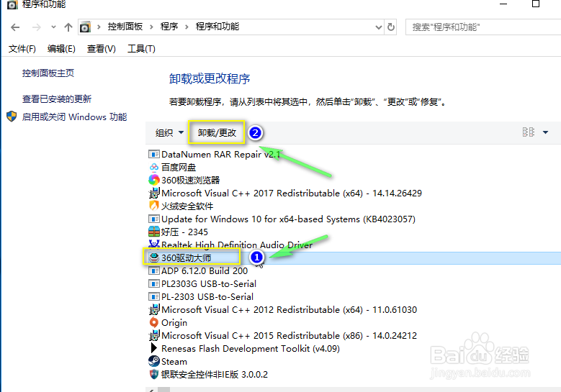
Task: Select Microsoft Visual C++ 2012 Redistributable text
Action: click(289, 309)
